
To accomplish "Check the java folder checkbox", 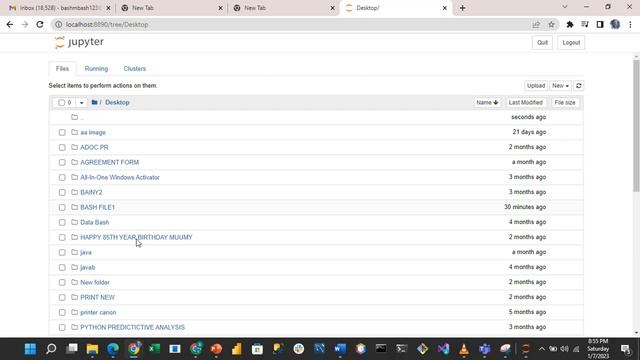I will pos(62,252).
